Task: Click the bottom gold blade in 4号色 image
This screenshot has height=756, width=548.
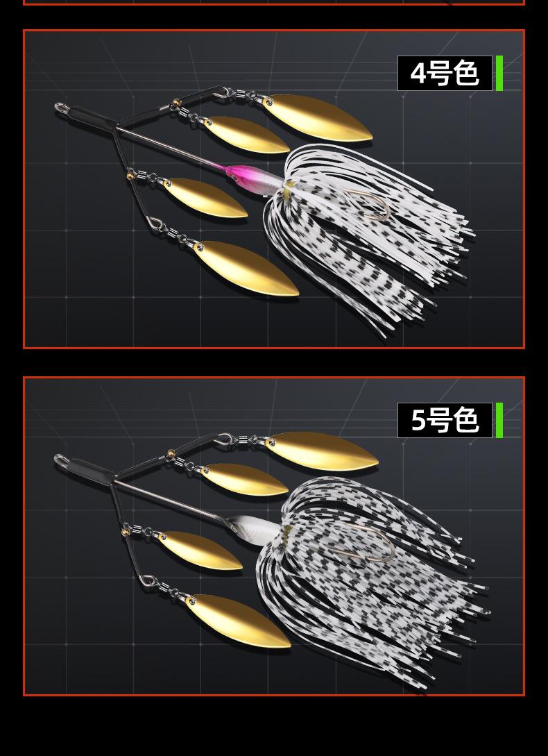Action: point(246,268)
